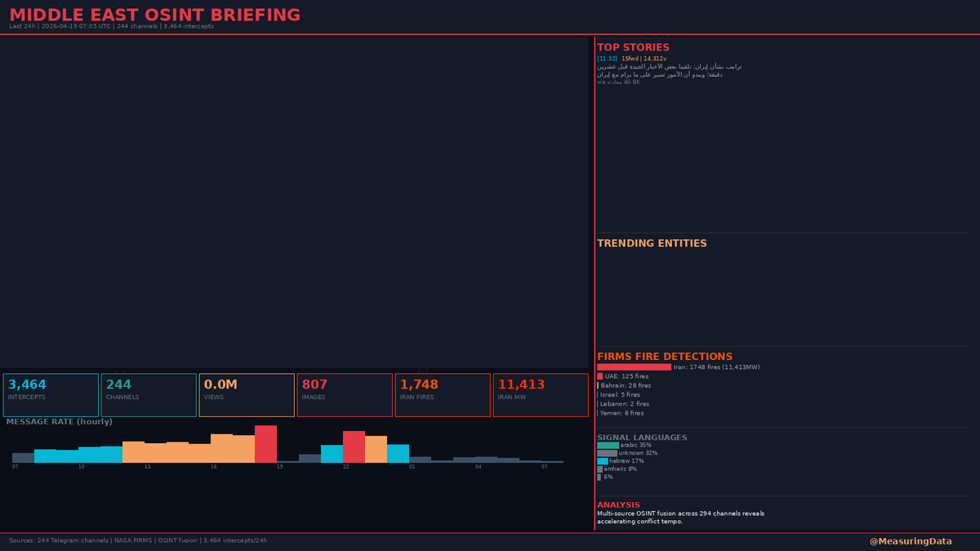The width and height of the screenshot is (980, 551).
Task: Click the 3,464 INTERCEPTS stat card
Action: click(x=51, y=395)
